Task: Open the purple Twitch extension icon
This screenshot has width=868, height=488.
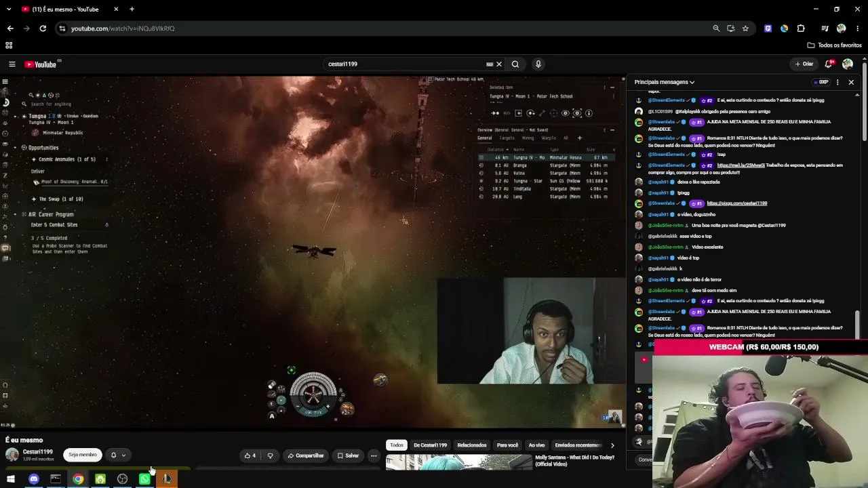Action: point(768,28)
